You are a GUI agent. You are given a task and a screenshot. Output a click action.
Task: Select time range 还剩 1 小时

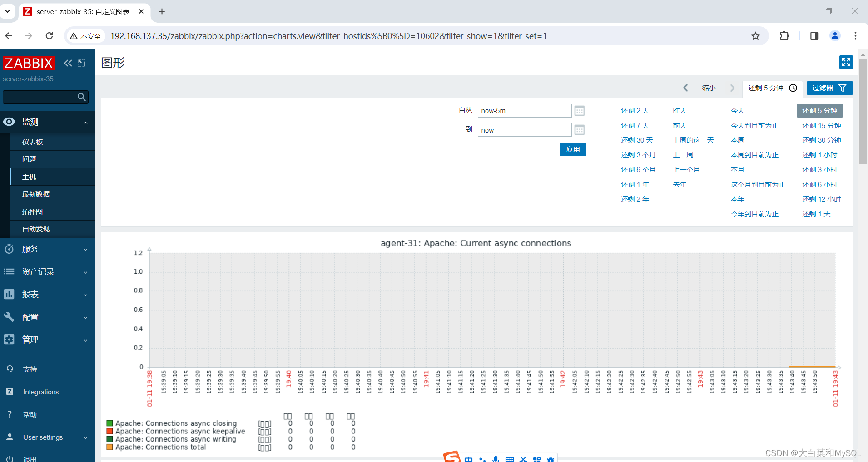[x=819, y=155]
